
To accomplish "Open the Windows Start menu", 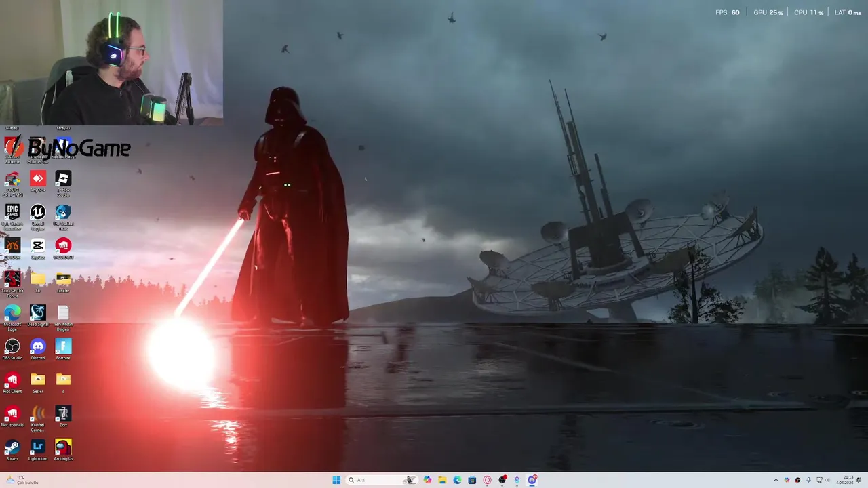I will pyautogui.click(x=336, y=480).
